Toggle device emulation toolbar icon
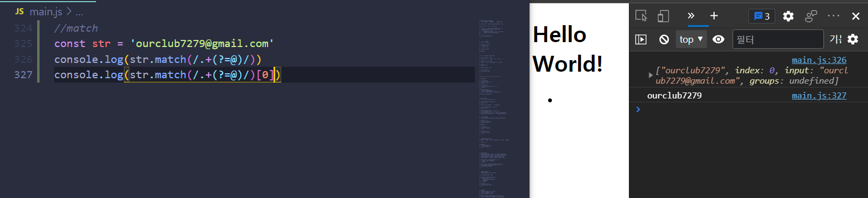This screenshot has width=868, height=198. click(663, 16)
